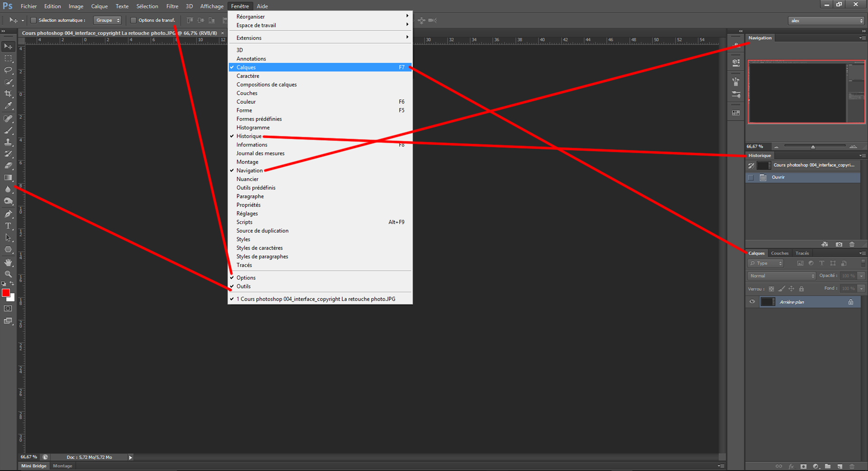
Task: Click the red foreground color swatch
Action: pos(6,293)
